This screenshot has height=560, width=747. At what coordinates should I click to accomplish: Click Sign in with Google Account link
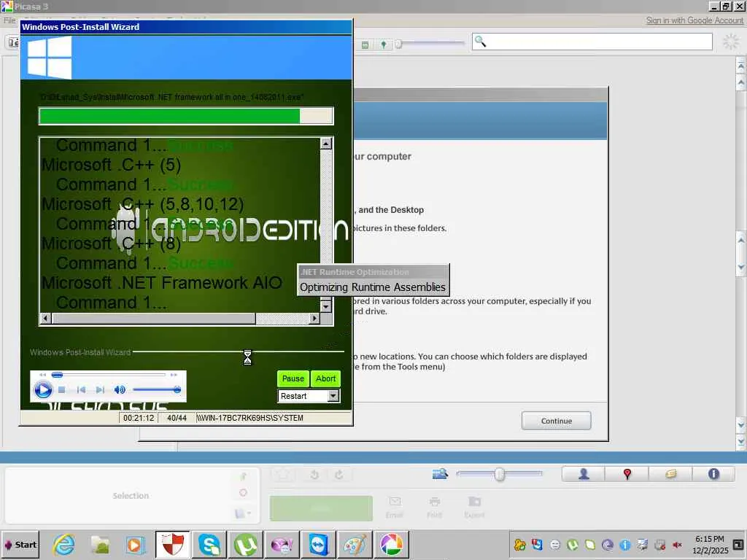click(694, 20)
